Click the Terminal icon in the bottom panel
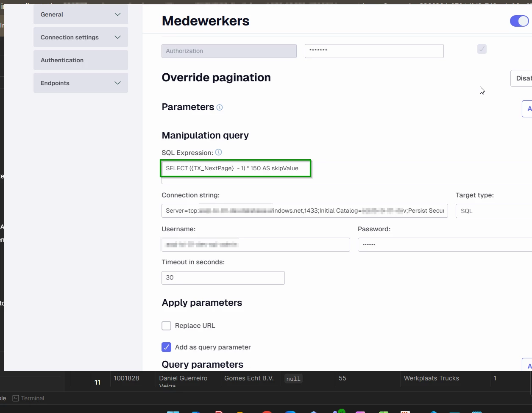532x413 pixels. click(16, 398)
